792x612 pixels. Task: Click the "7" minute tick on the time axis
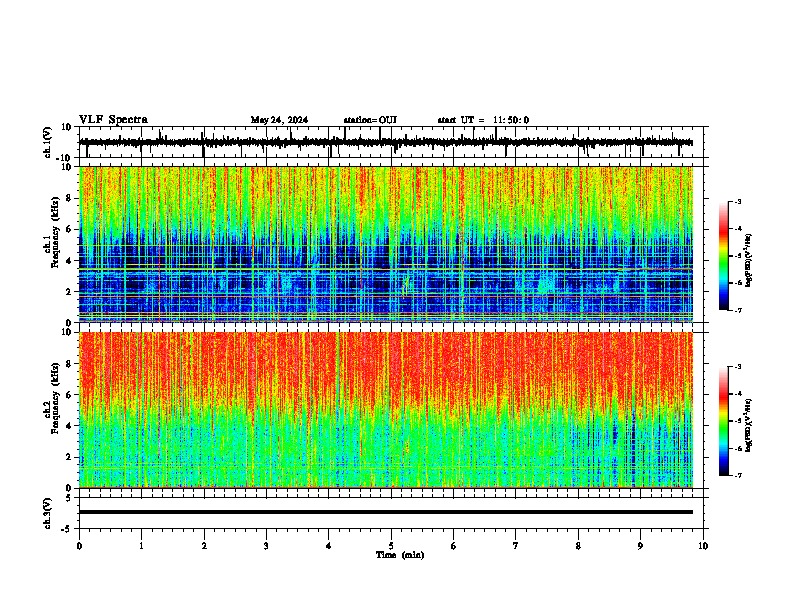coord(516,546)
